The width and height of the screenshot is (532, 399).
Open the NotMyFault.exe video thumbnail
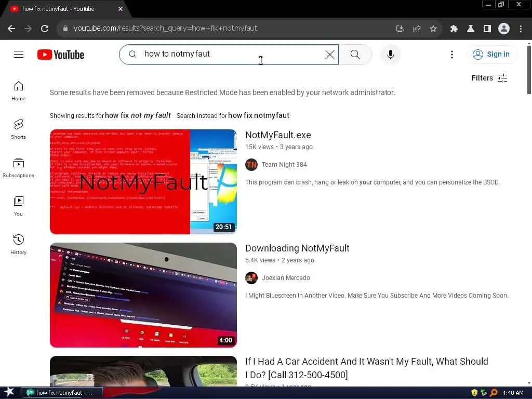[x=143, y=182]
